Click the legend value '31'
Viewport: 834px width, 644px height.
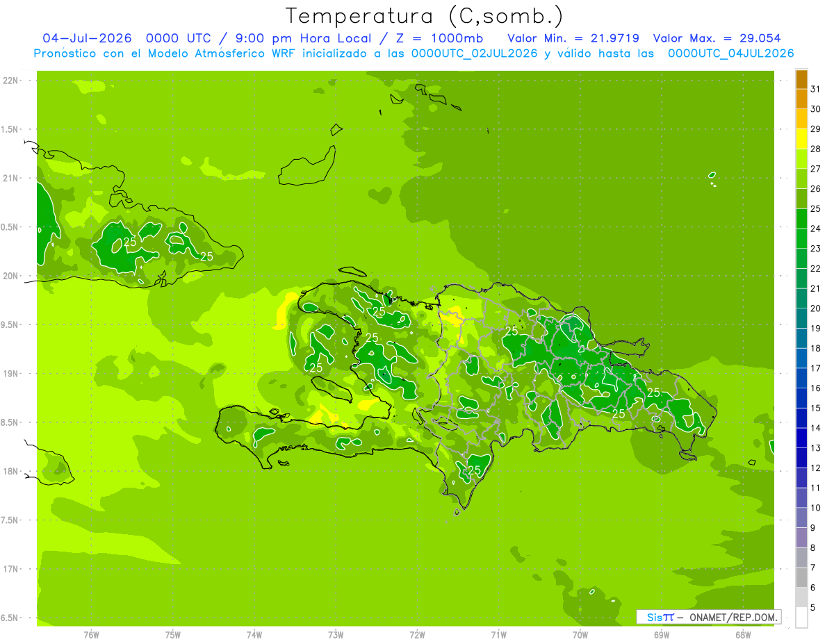click(816, 89)
